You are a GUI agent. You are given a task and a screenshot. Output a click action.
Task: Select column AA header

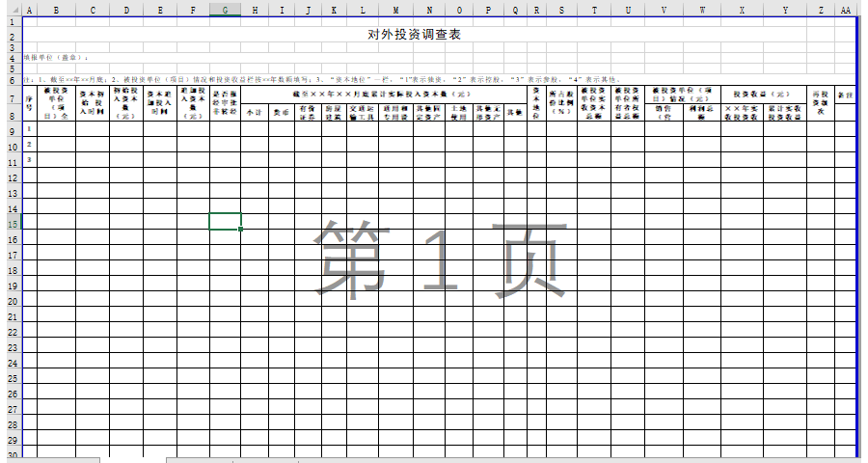[846, 10]
